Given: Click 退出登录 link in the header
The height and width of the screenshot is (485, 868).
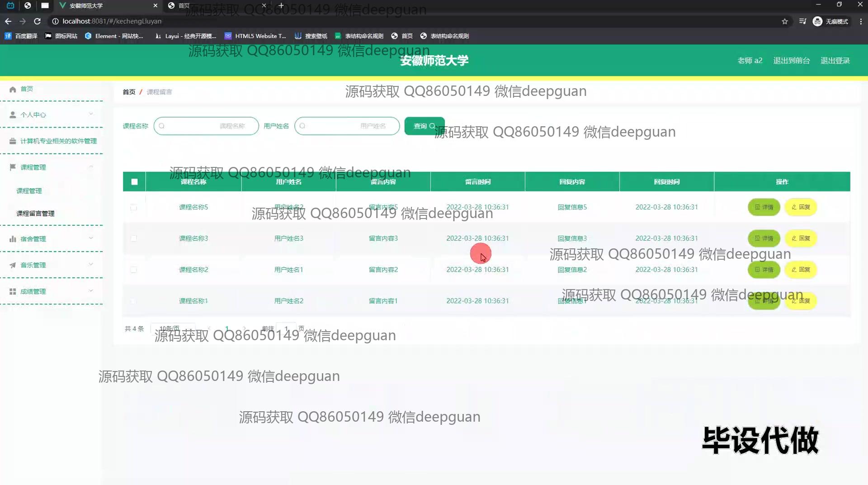Looking at the screenshot, I should tap(835, 61).
